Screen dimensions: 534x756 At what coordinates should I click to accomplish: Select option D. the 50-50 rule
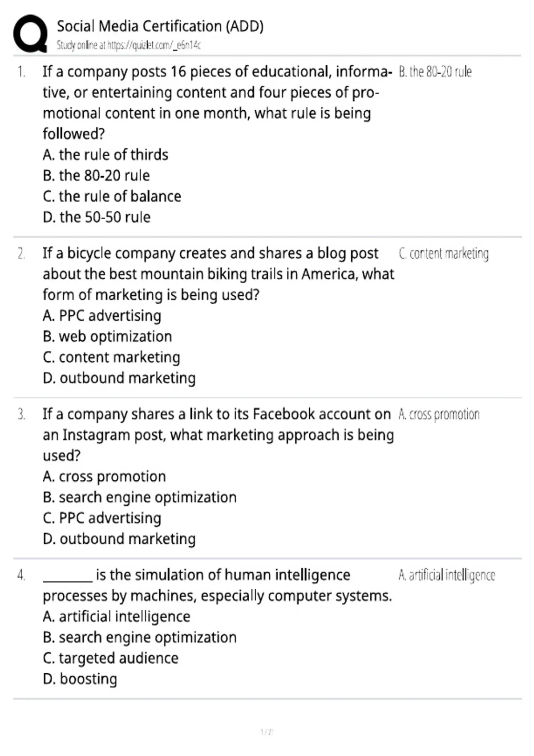97,217
